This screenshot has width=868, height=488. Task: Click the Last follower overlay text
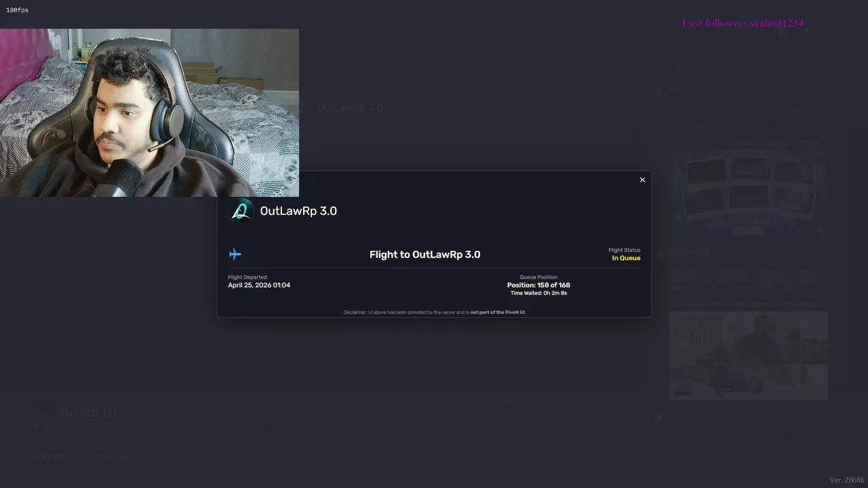pyautogui.click(x=743, y=23)
